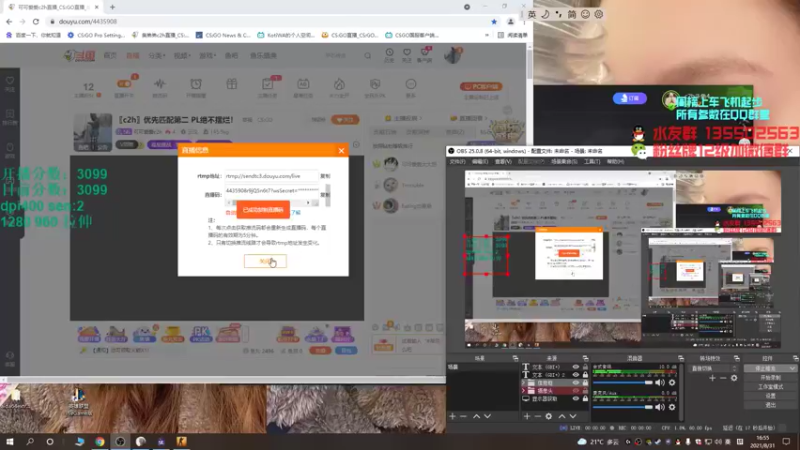Toggle lock on grey folder group source
The image size is (800, 450).
coord(585,383)
